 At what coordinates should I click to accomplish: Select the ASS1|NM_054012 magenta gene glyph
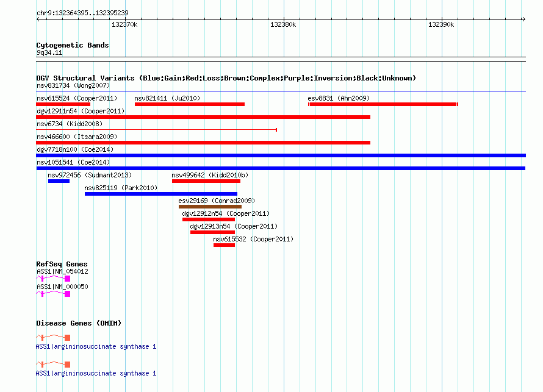click(53, 278)
